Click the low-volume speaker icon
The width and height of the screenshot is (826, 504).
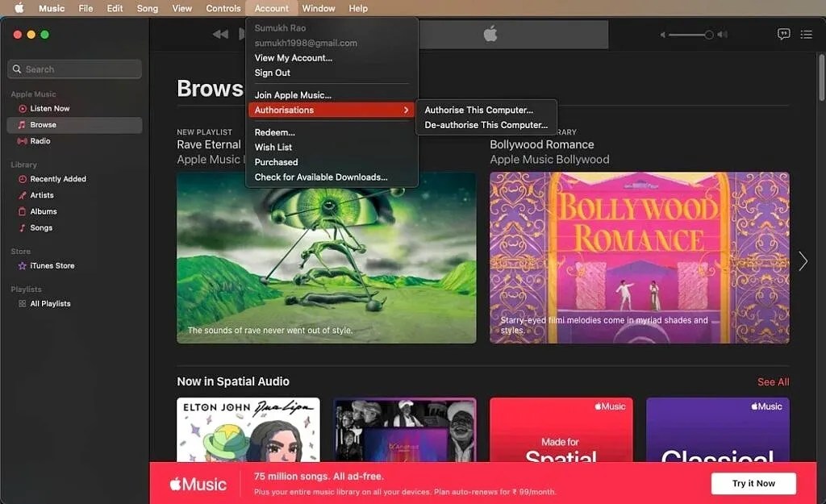(x=663, y=35)
